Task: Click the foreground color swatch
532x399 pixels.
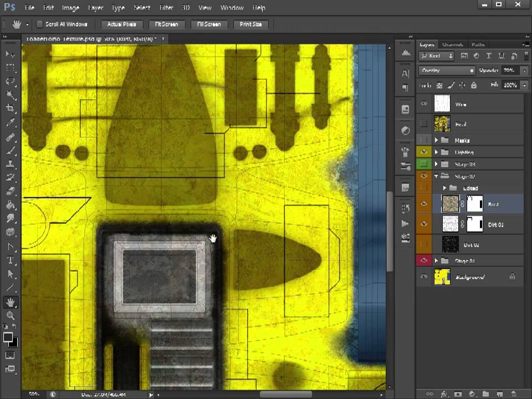Action: (x=8, y=337)
